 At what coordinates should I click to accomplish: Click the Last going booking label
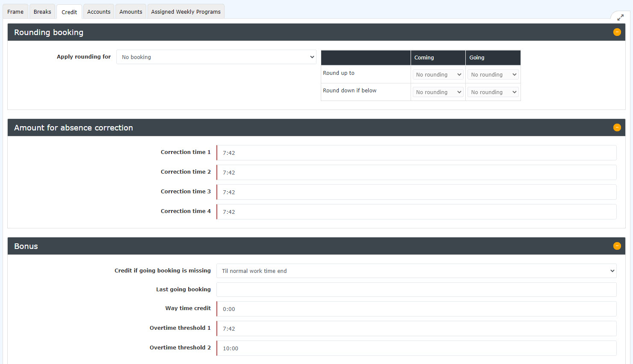pos(183,290)
